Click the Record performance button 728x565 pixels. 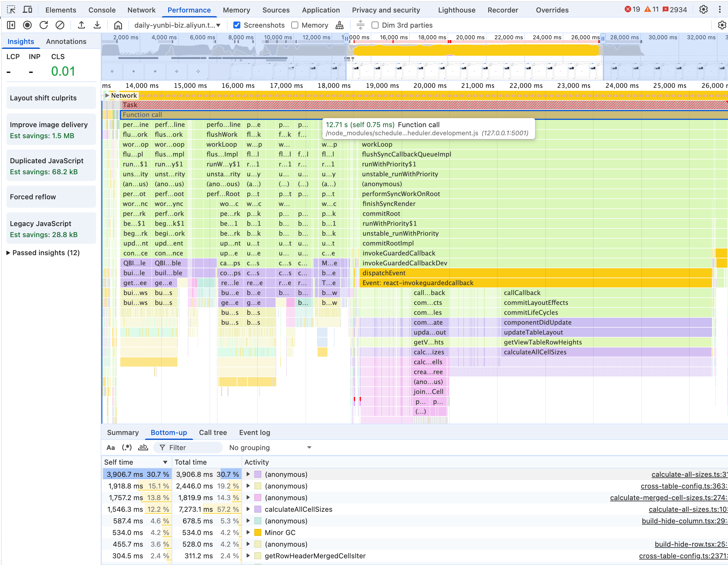(x=28, y=25)
